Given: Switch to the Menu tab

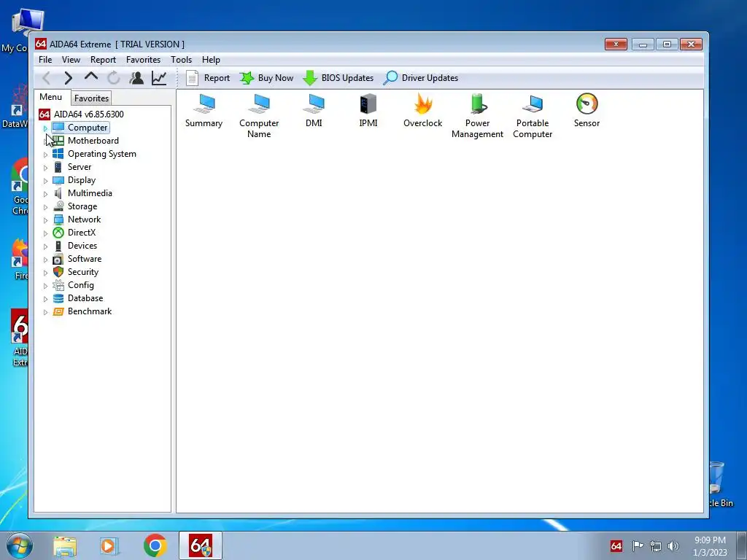Looking at the screenshot, I should (x=51, y=97).
